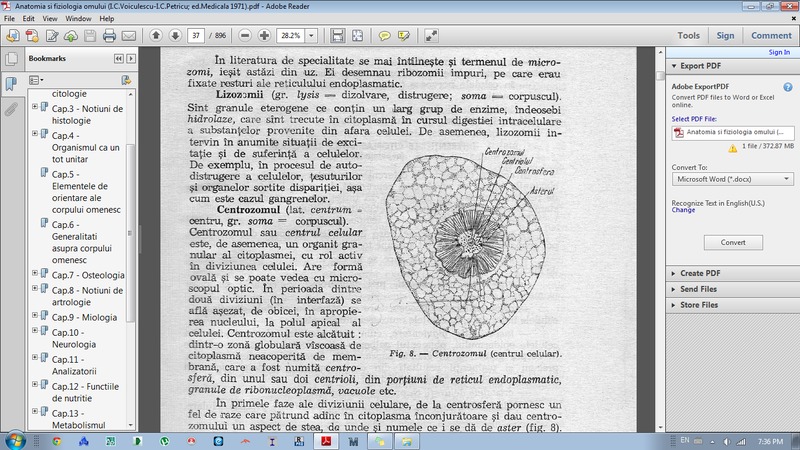Go to next page with down arrow
This screenshot has width=800, height=450.
point(175,35)
